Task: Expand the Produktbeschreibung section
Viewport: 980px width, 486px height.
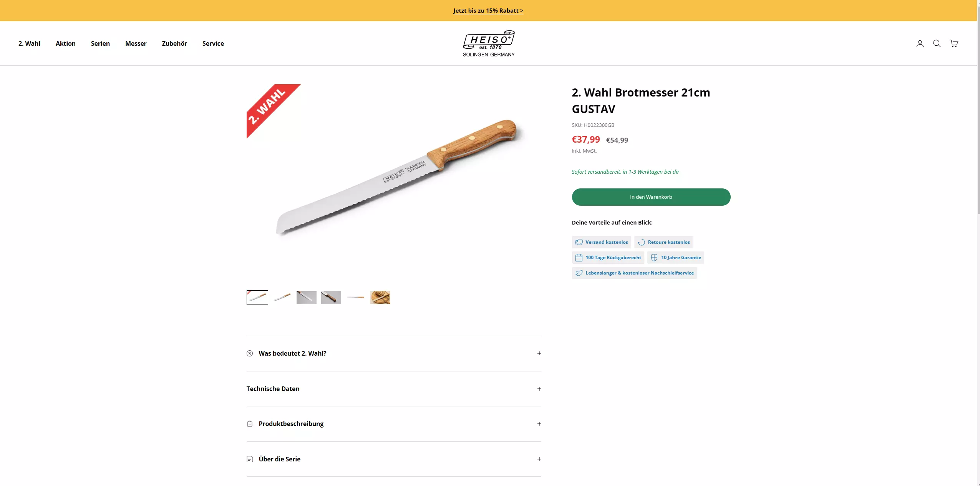Action: [394, 424]
